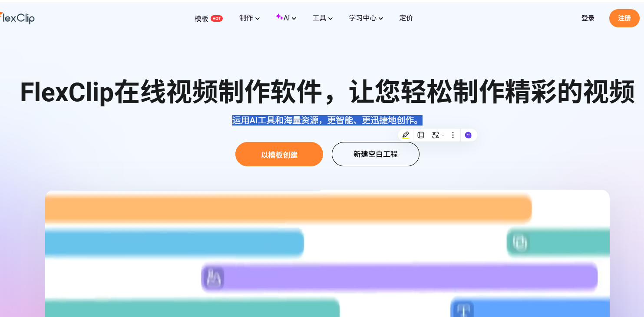
Task: Click the orange 注册 sign-up button
Action: point(624,18)
